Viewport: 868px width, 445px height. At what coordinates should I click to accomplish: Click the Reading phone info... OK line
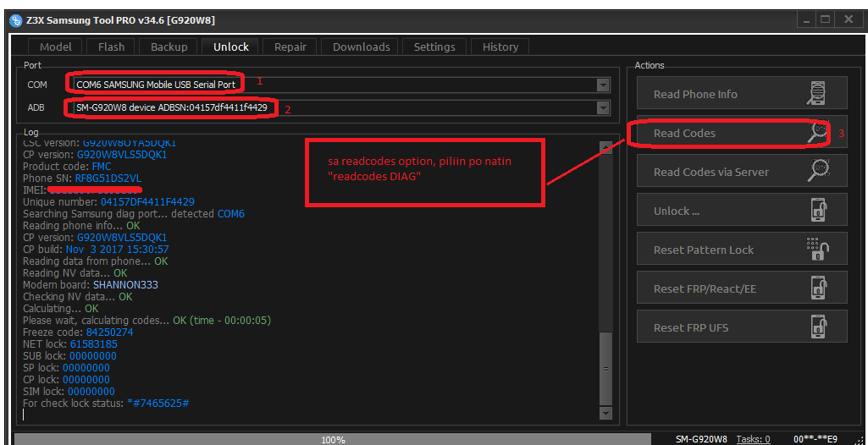point(81,226)
